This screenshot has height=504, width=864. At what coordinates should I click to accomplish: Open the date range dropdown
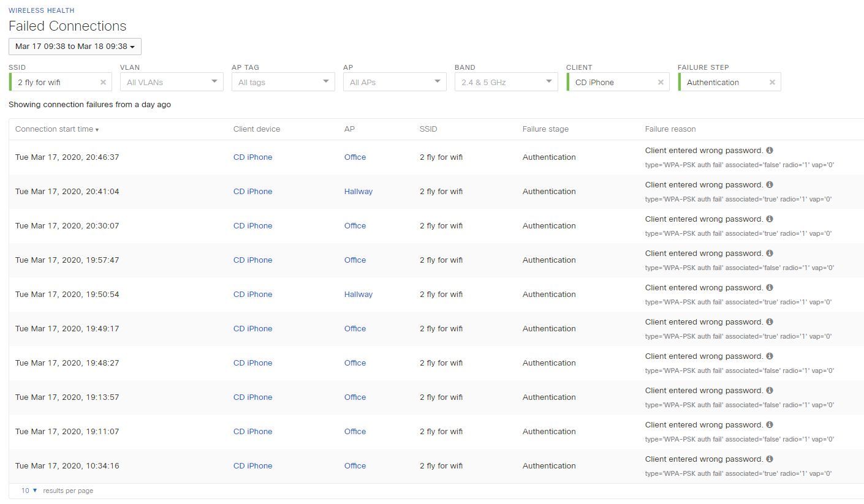75,47
